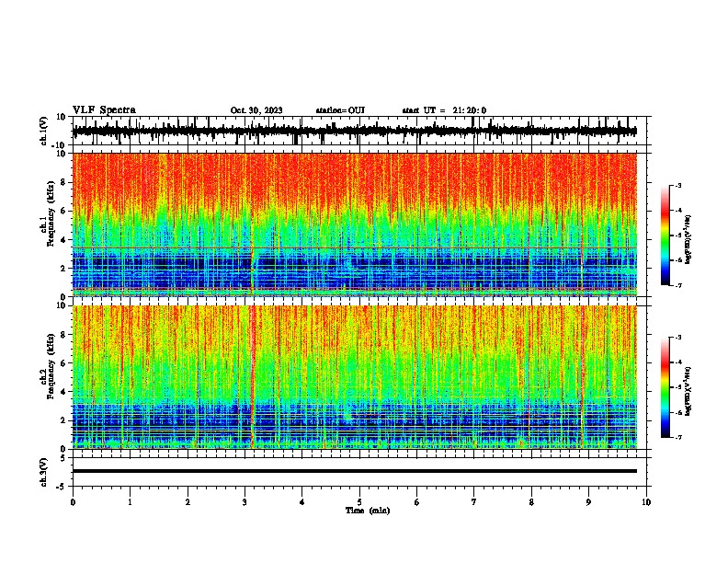Viewport: 728px width, 563px height.
Task: Click the flat ch.3 voltage trace line
Action: (x=354, y=471)
